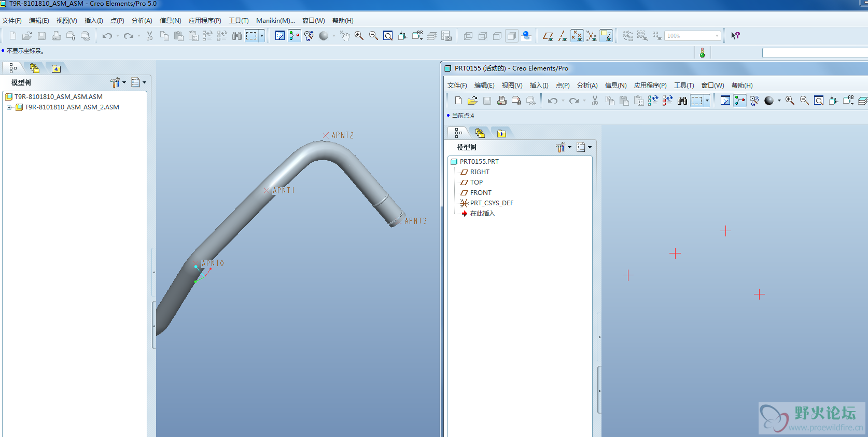Click Wireframe display style icon in assembly toolbar

pos(468,36)
